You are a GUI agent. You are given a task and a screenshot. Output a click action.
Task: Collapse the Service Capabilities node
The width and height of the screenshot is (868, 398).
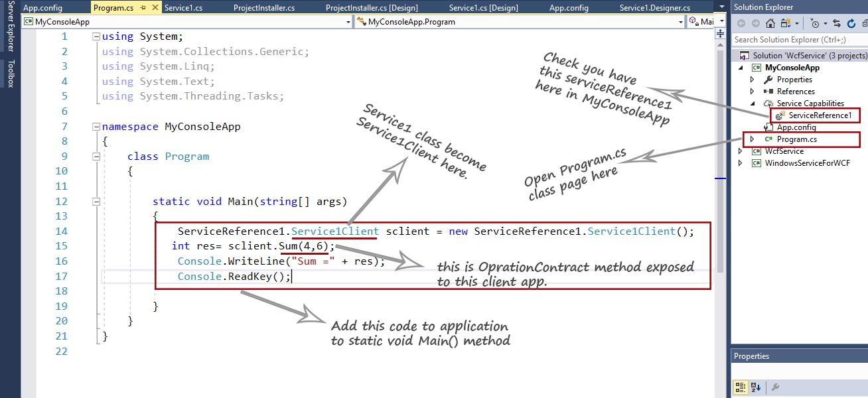click(753, 103)
